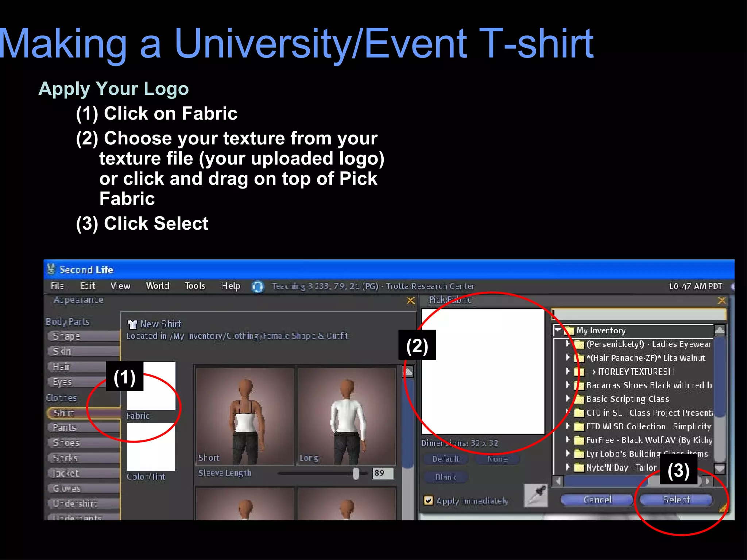Screen dimensions: 747x560
Task: Click the blue info icon beside the region name
Action: coord(258,287)
